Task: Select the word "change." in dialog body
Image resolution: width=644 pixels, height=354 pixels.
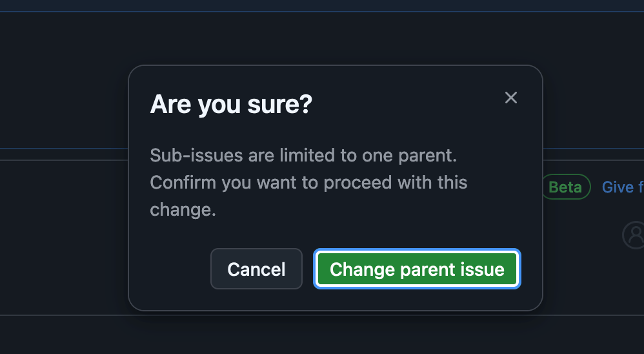Action: 183,210
